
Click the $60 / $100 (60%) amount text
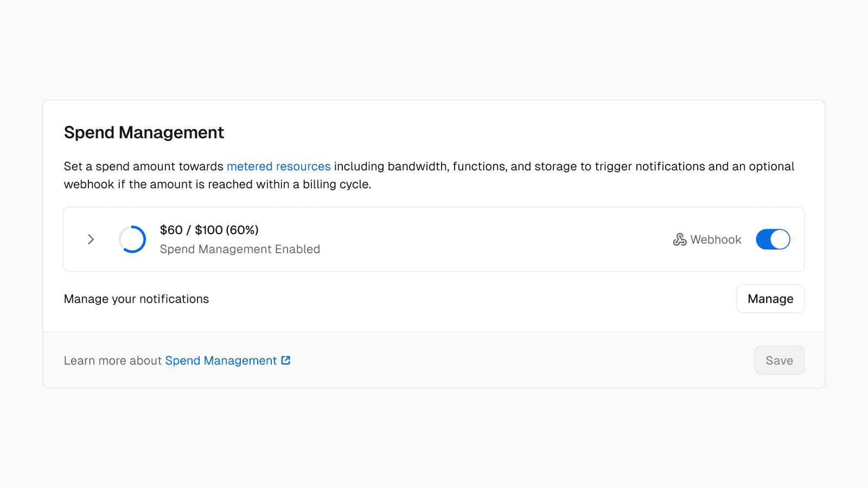[209, 230]
